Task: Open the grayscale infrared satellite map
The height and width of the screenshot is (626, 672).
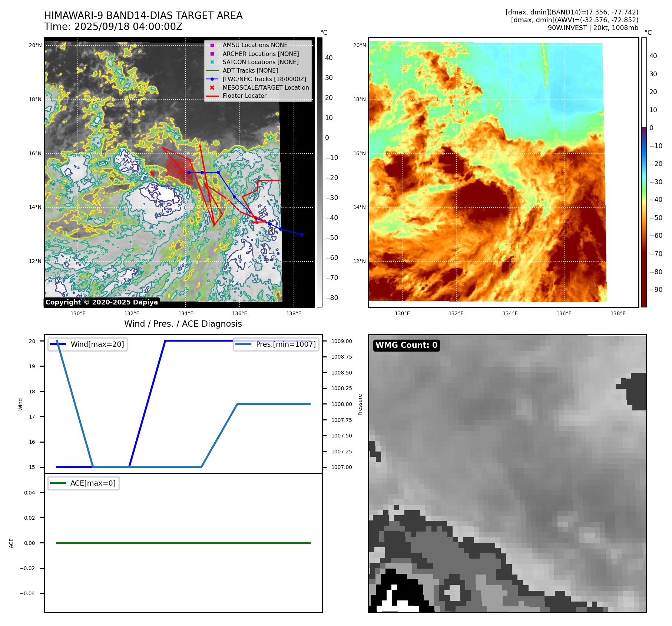Action: click(x=179, y=172)
